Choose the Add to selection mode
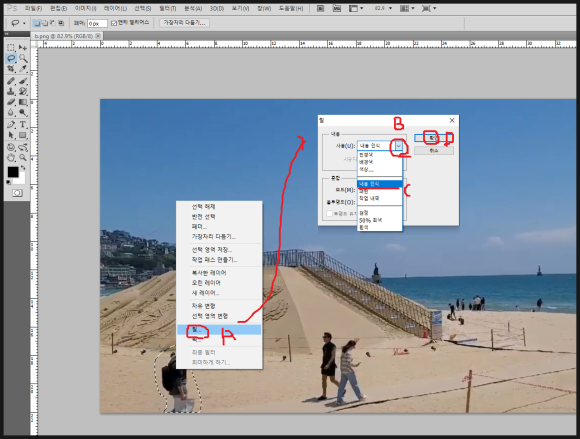This screenshot has width=580, height=439. click(45, 23)
